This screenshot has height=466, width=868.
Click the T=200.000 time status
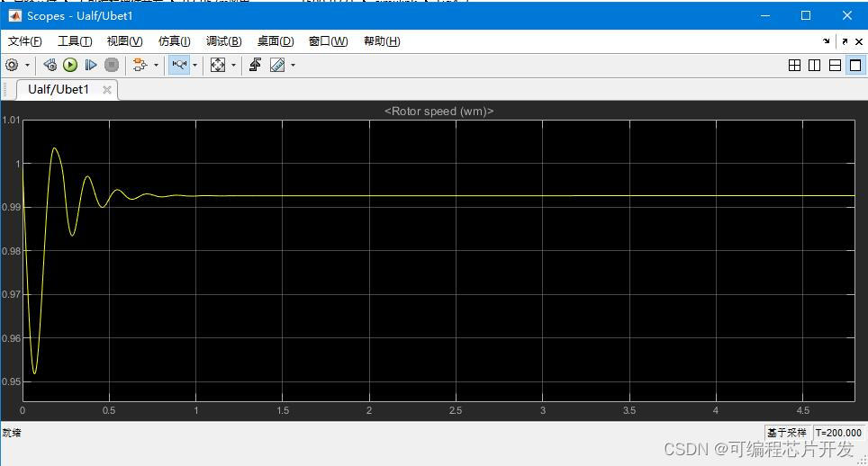(838, 433)
